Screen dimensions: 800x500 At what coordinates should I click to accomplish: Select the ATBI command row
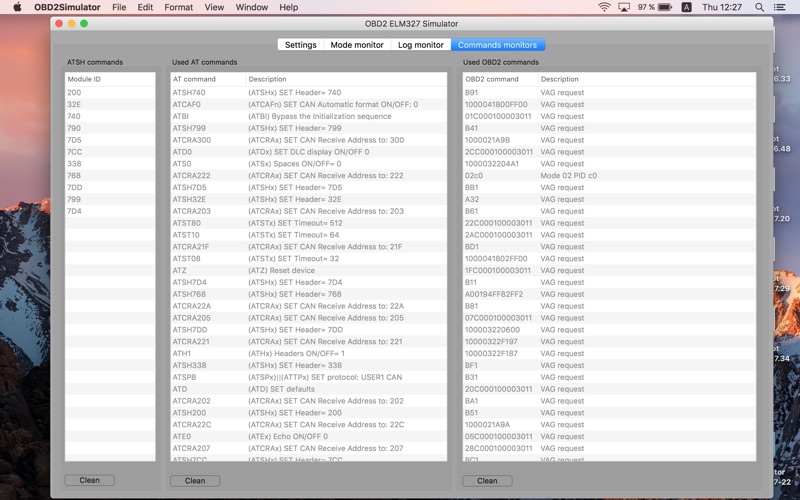click(x=309, y=116)
